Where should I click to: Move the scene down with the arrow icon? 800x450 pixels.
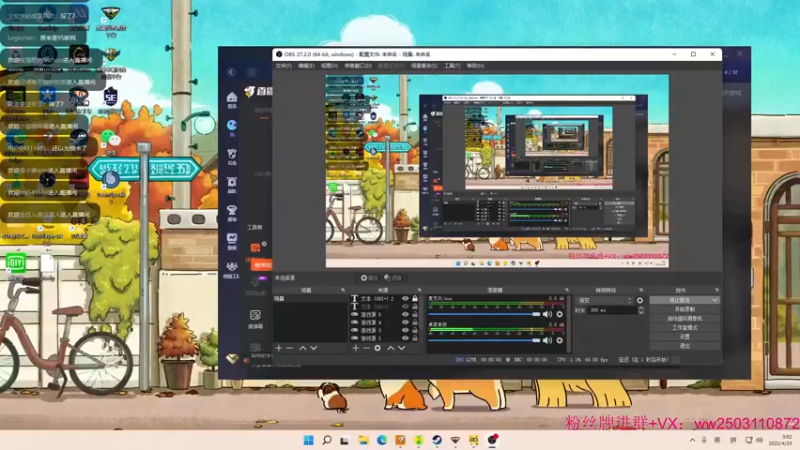314,348
